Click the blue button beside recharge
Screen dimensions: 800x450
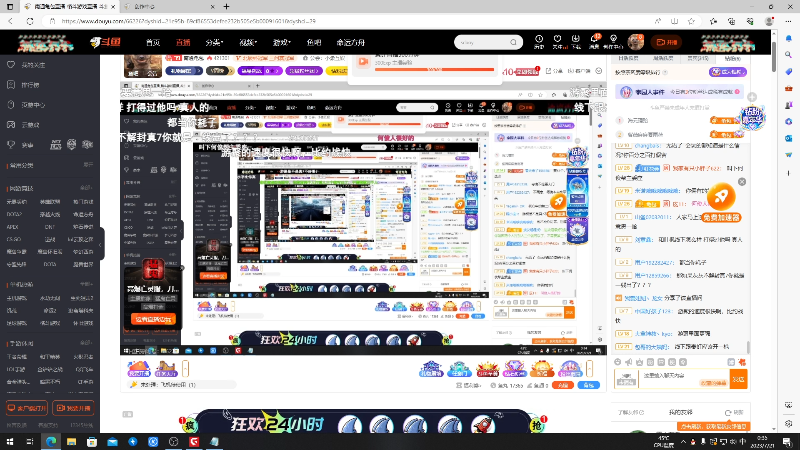[589, 385]
